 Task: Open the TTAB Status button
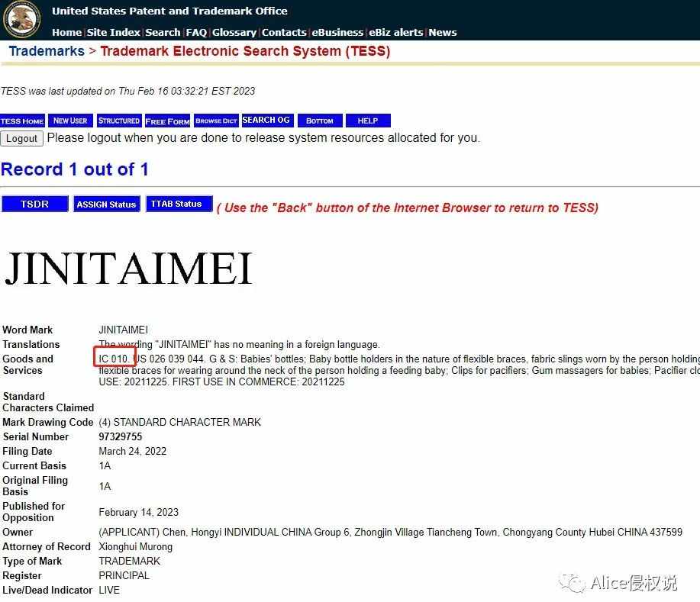179,204
